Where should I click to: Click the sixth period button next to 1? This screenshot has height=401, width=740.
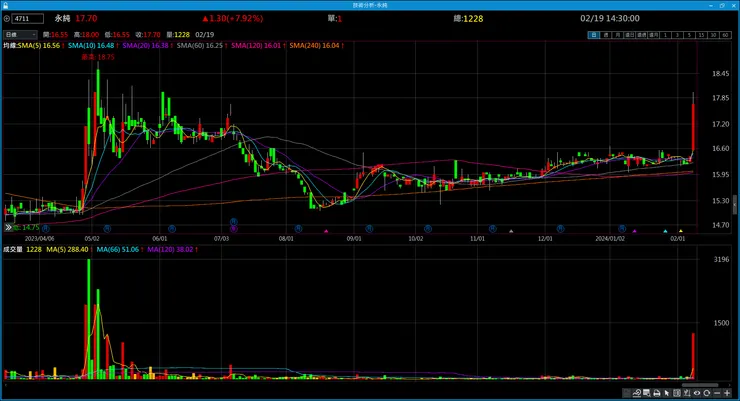[654, 35]
